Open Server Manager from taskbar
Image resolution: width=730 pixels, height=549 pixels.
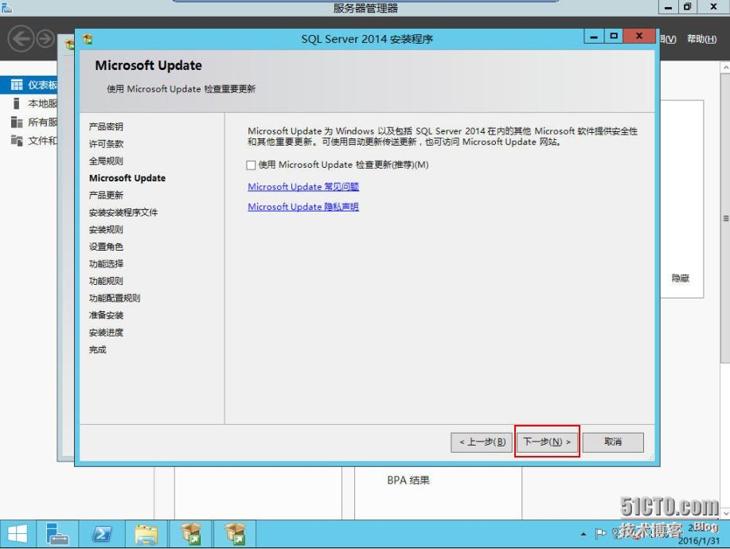[58, 534]
